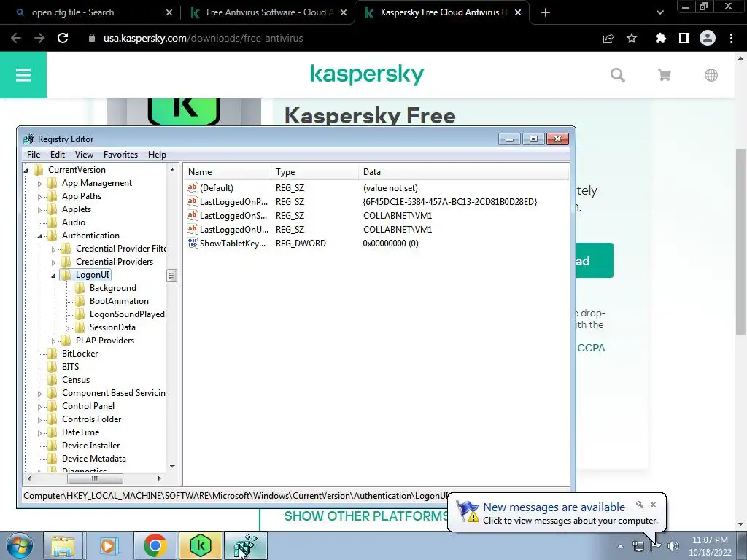
Task: Click the network tray icon
Action: [x=638, y=546]
